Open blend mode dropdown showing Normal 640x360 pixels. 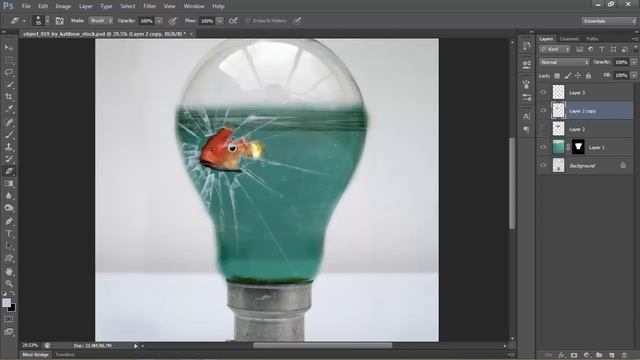pos(564,62)
